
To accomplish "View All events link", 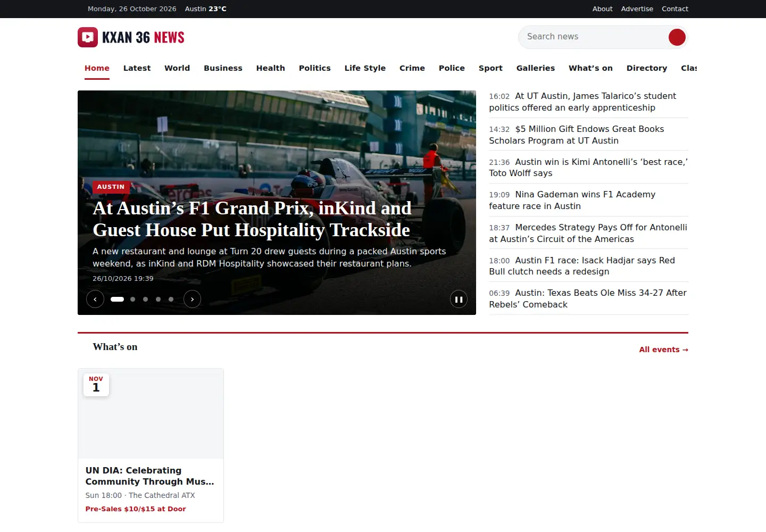I will (664, 350).
